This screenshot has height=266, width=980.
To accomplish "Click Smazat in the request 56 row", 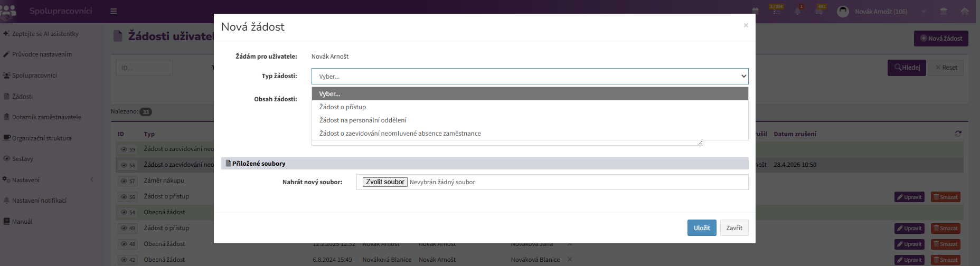I will (945, 197).
